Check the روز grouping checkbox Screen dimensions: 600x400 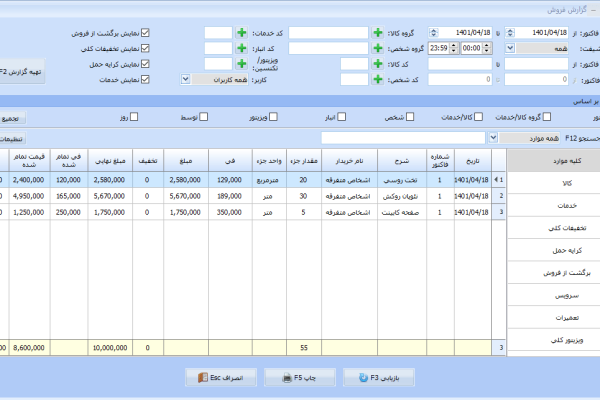[134, 117]
